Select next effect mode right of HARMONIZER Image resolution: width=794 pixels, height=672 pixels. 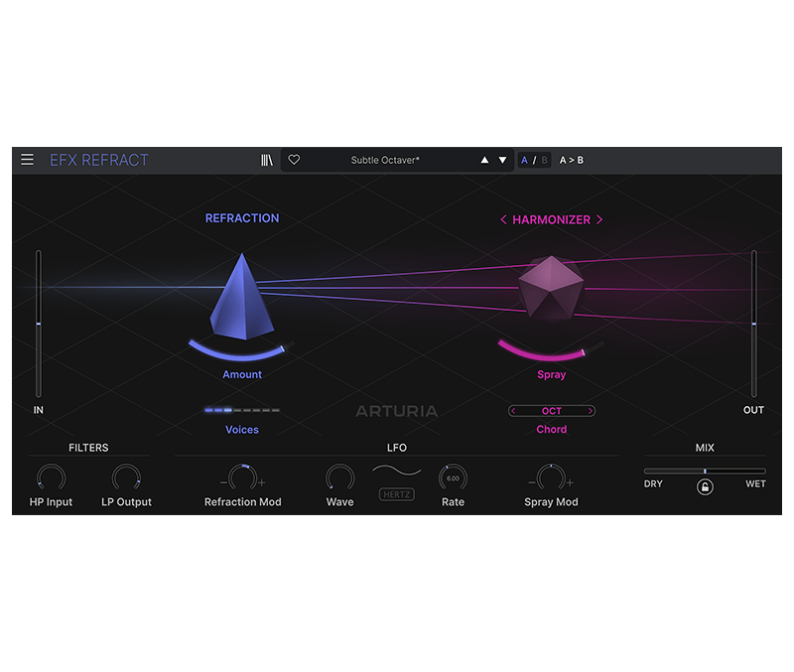click(x=599, y=219)
